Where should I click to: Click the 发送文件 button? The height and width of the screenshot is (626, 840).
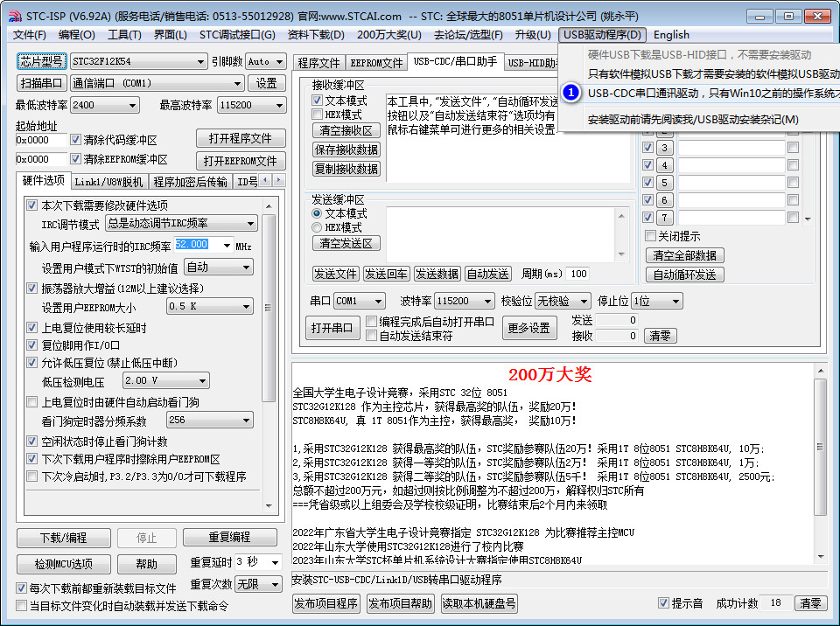pos(335,275)
